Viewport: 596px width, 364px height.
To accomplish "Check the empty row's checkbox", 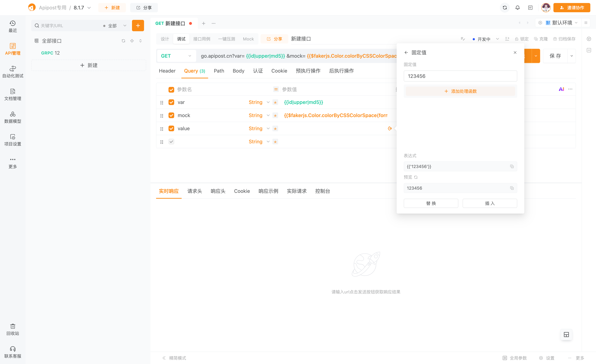I will pyautogui.click(x=171, y=142).
